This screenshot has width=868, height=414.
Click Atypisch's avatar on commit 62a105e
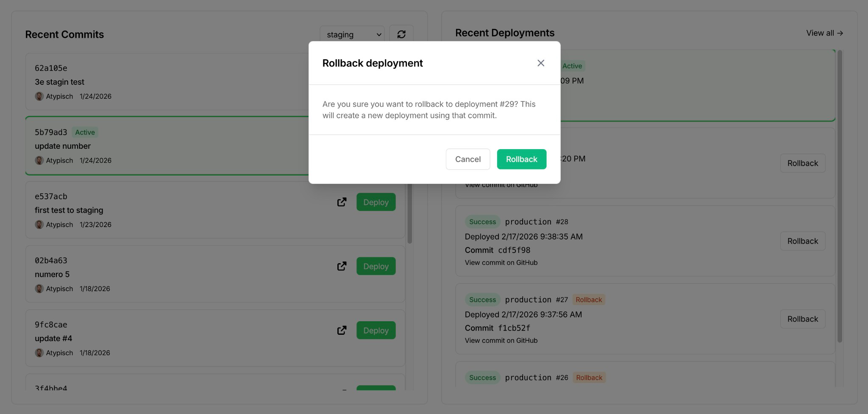[x=39, y=96]
